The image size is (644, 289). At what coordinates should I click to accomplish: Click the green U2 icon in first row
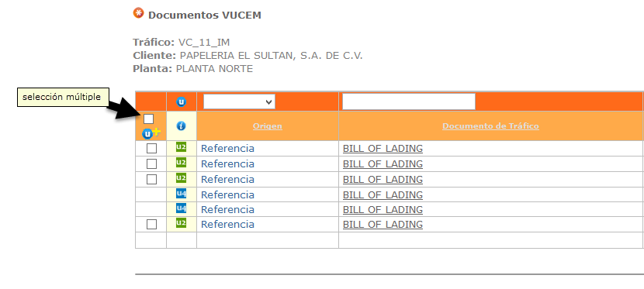181,147
